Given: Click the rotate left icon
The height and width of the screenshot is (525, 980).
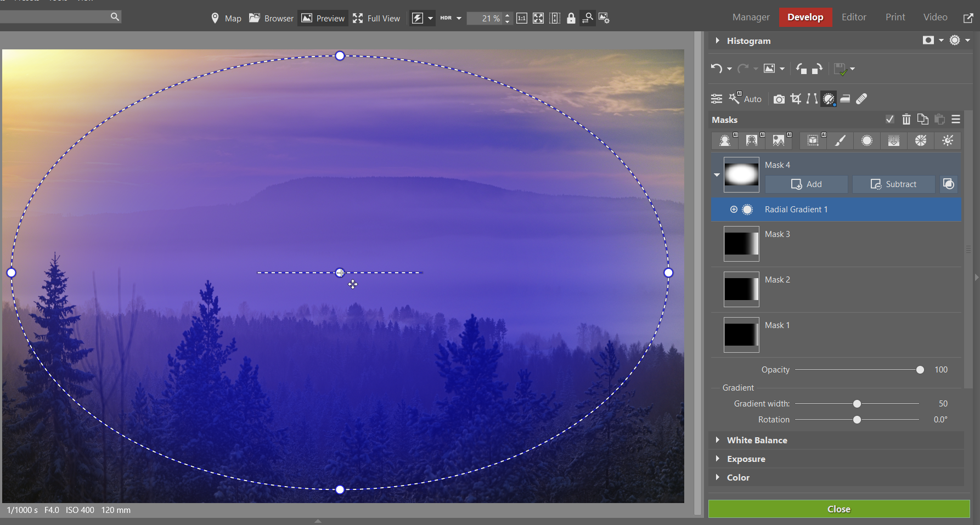Looking at the screenshot, I should pos(801,69).
